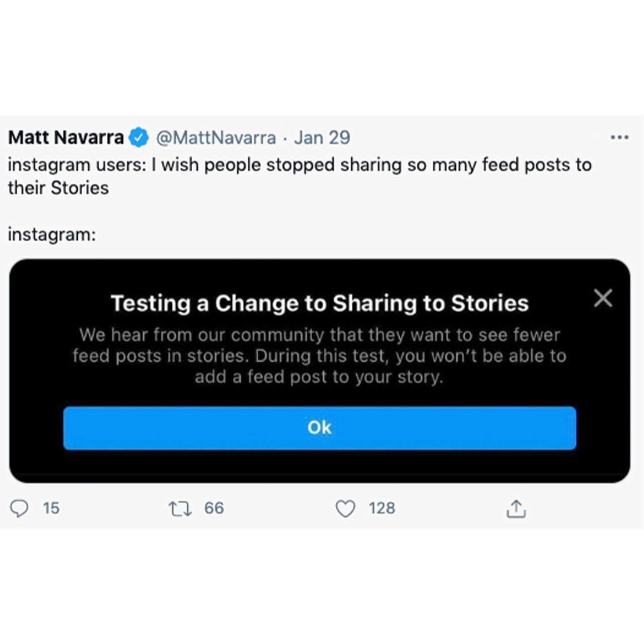
Task: Like the tweet with the heart icon
Action: pos(345,509)
